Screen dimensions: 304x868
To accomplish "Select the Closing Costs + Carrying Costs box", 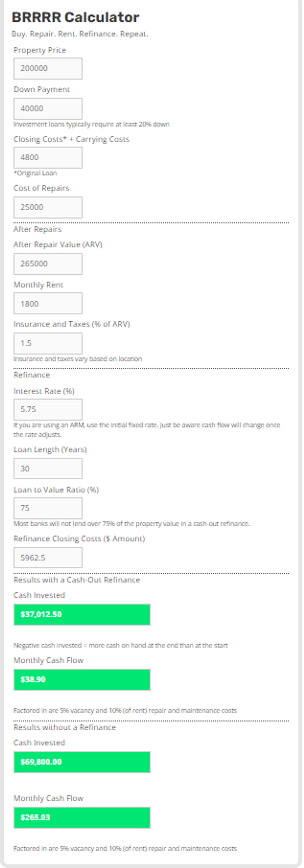I will pyautogui.click(x=48, y=157).
